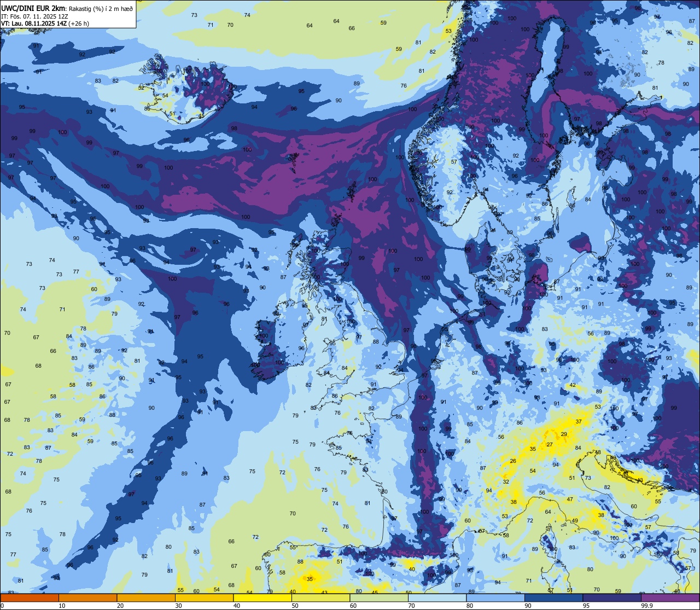This screenshot has width=700, height=610.
Task: Click the '40' colour scale tick label
Action: click(237, 606)
